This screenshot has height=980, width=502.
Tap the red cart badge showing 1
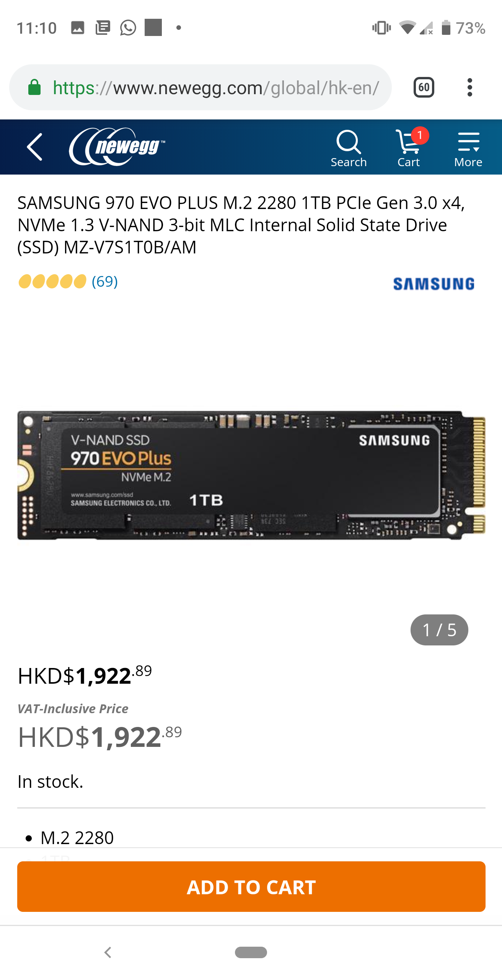[x=420, y=135]
